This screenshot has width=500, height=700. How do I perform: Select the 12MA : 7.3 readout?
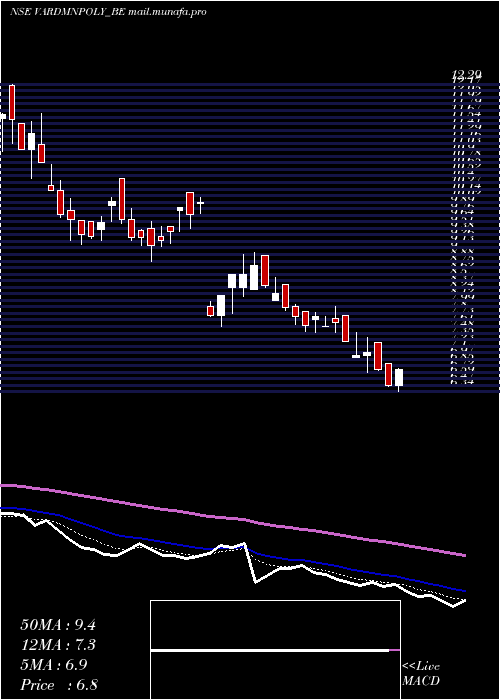click(x=58, y=645)
